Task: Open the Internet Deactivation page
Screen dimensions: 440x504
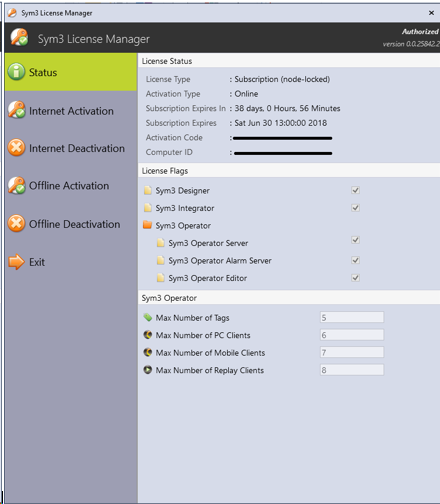Action: pyautogui.click(x=71, y=148)
